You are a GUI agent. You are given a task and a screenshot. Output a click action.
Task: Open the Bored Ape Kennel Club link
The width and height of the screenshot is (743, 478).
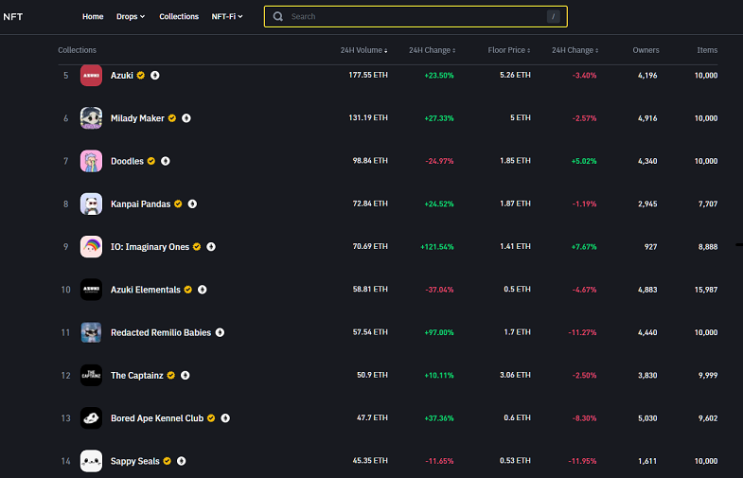point(157,418)
